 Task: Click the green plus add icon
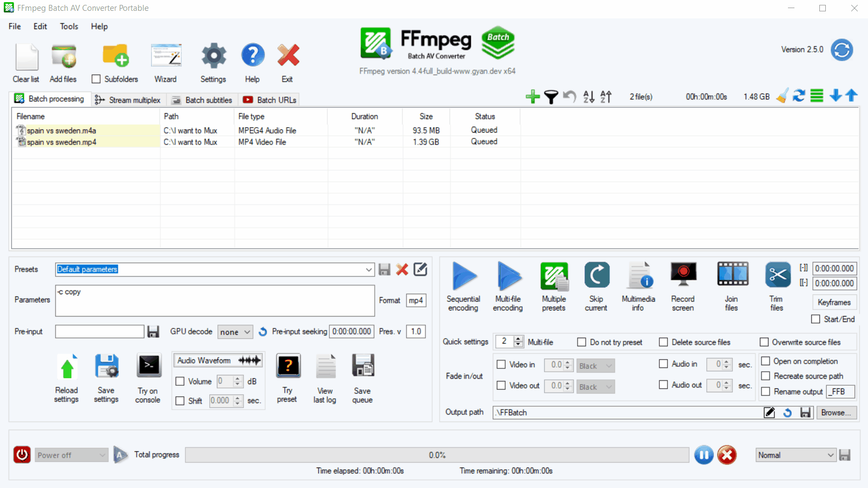533,96
